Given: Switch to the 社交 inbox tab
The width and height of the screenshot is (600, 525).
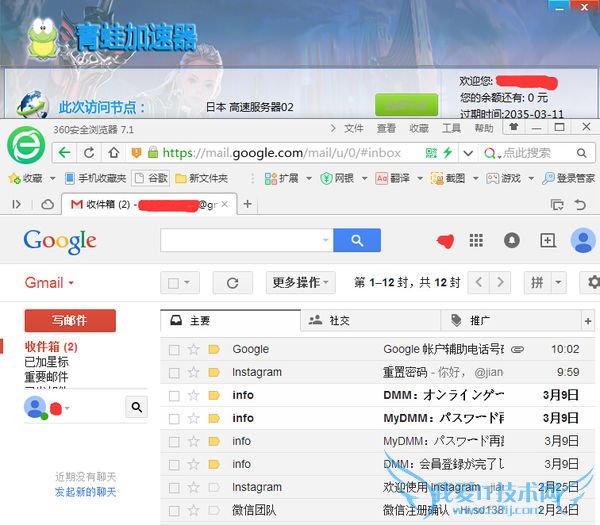Looking at the screenshot, I should [x=370, y=320].
